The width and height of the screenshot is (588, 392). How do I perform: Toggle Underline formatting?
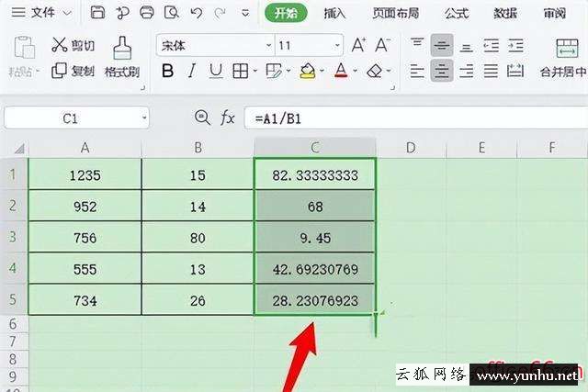click(x=216, y=71)
